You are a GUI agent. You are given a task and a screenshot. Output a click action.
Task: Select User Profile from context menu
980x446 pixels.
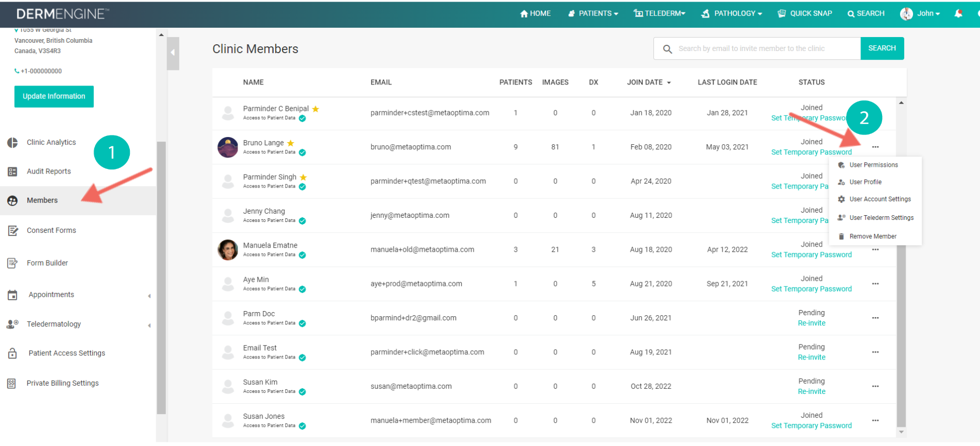tap(865, 182)
